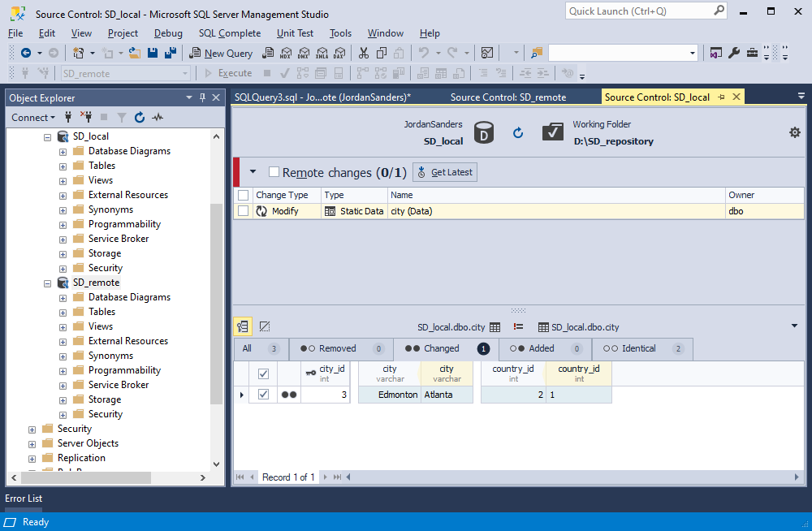Open the Error List panel
The image size is (812, 531).
[24, 499]
